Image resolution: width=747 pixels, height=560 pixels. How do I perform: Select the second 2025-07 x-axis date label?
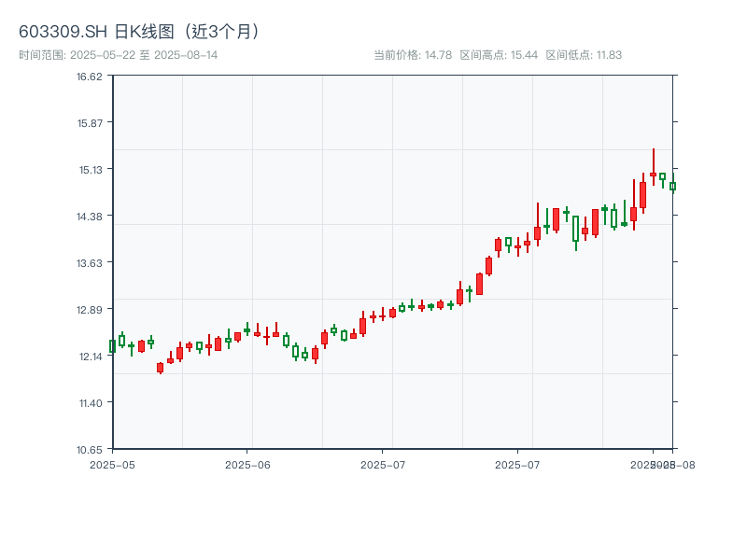click(518, 464)
